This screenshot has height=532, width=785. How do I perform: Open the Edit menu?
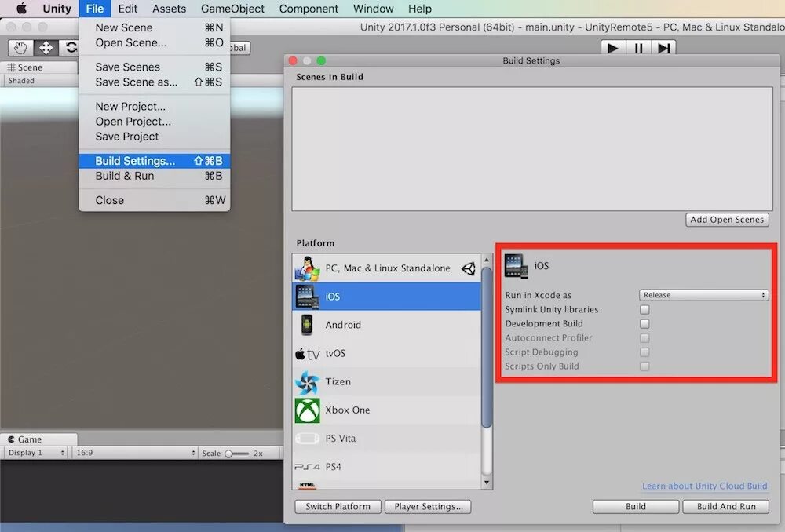(128, 9)
